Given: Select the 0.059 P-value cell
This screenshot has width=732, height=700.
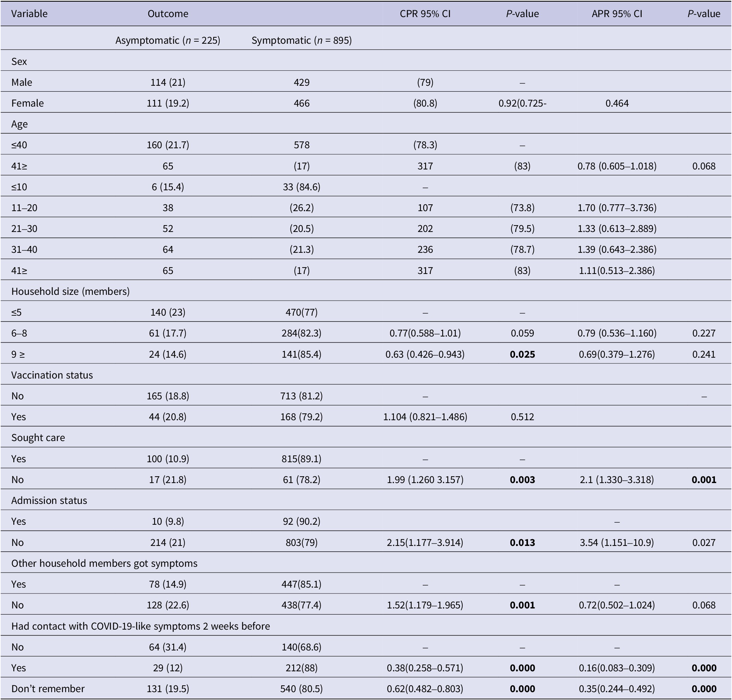Looking at the screenshot, I should 522,333.
